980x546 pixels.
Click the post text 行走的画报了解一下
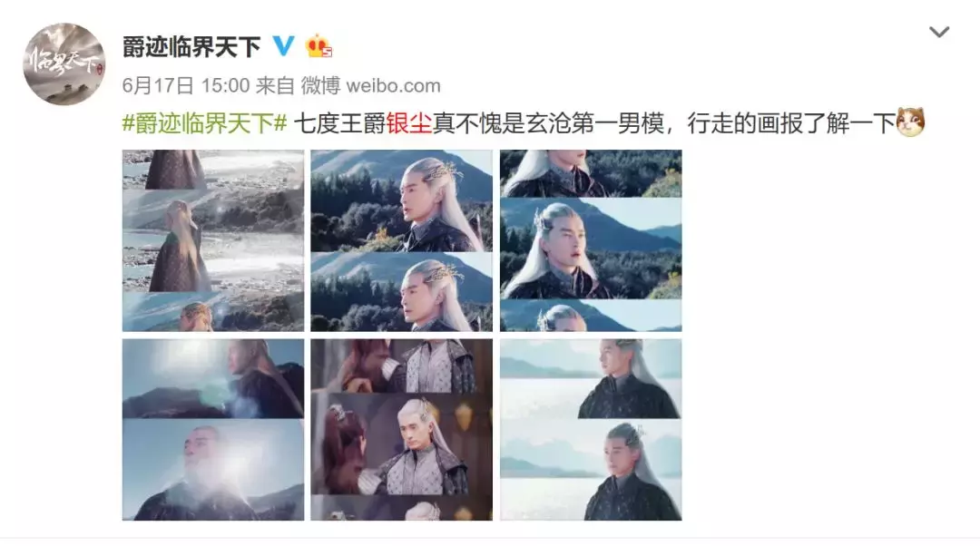coord(791,123)
